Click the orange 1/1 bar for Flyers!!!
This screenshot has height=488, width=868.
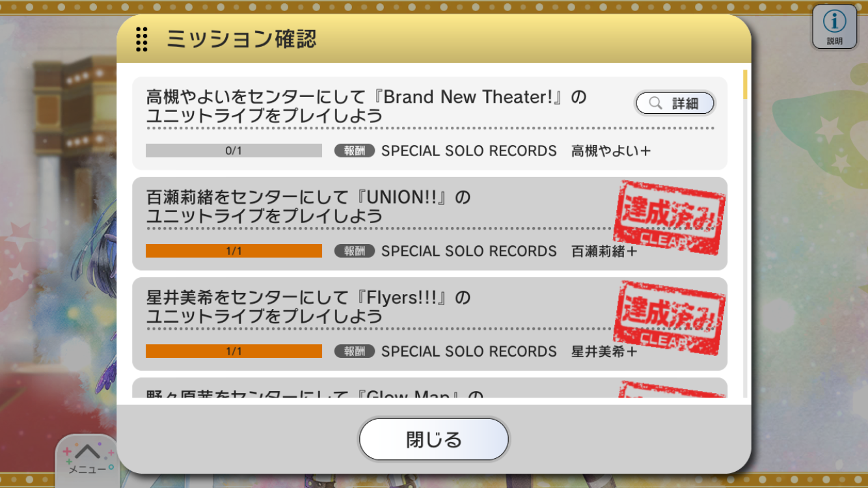pos(234,351)
